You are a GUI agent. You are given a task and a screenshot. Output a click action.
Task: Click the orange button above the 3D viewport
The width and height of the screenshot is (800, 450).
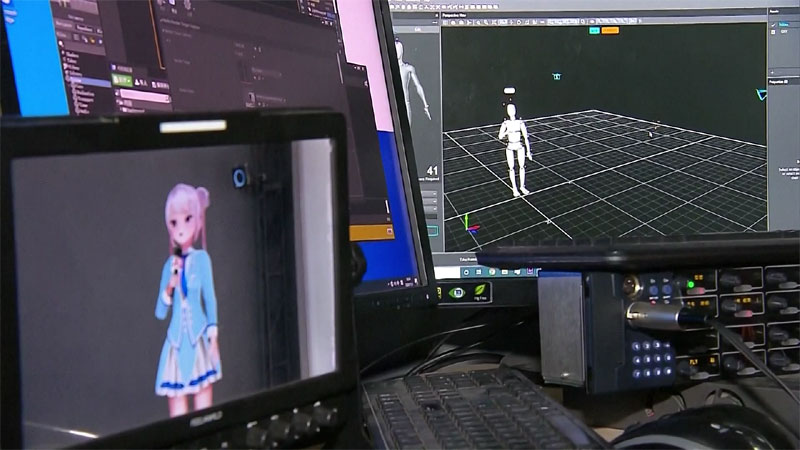coord(610,31)
